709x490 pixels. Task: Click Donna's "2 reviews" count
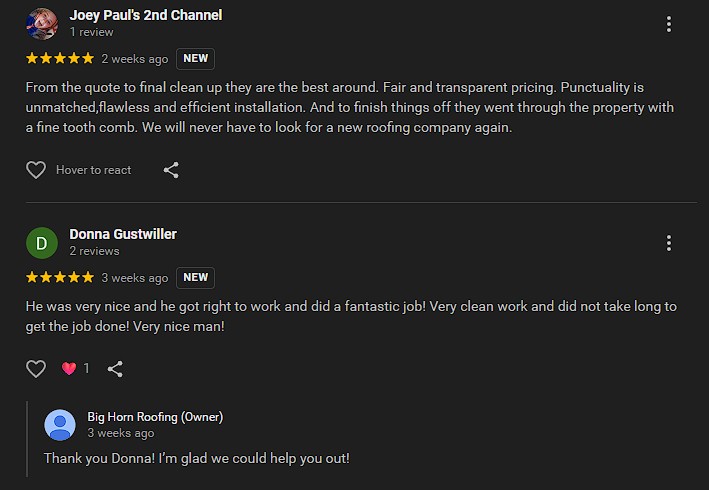(94, 251)
